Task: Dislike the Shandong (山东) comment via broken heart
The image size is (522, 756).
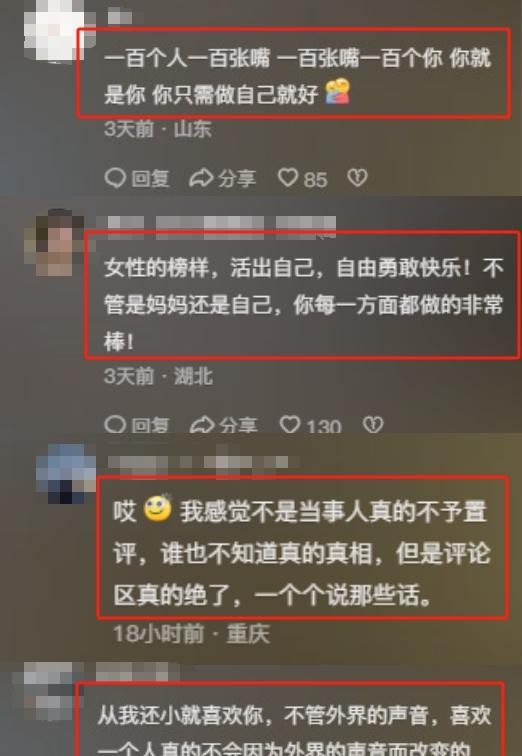Action: click(x=357, y=177)
